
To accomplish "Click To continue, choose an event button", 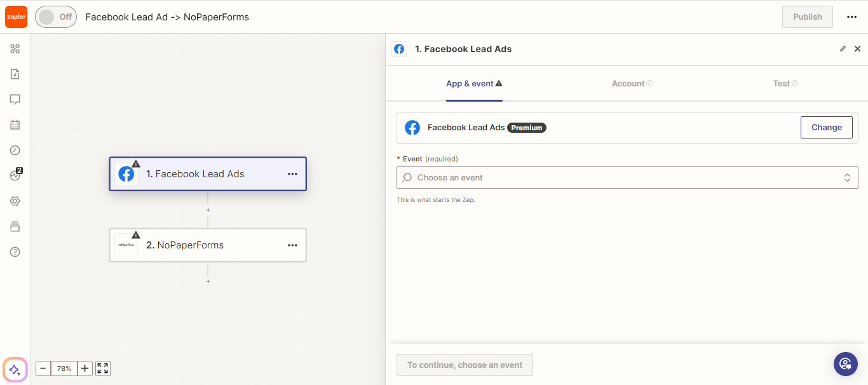I will pyautogui.click(x=465, y=365).
